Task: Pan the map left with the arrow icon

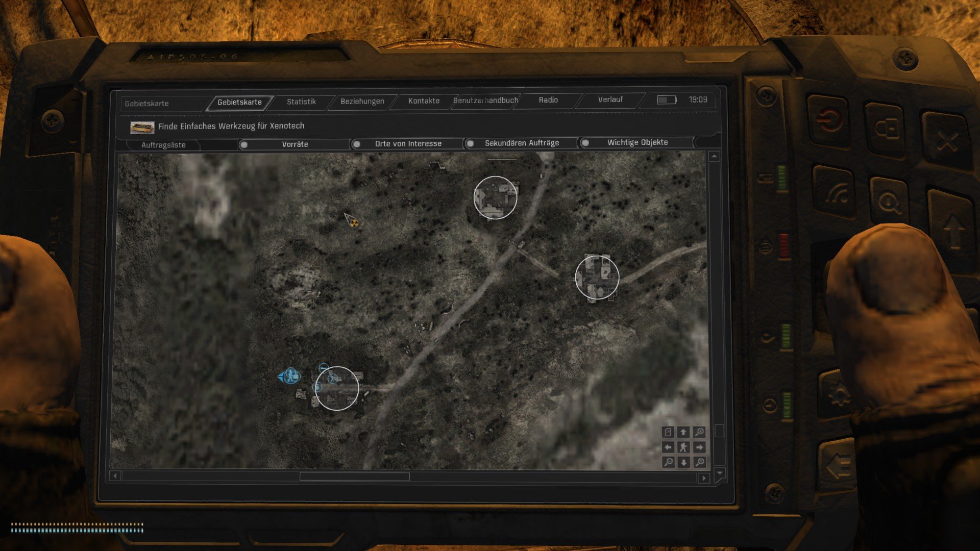Action: pyautogui.click(x=668, y=447)
